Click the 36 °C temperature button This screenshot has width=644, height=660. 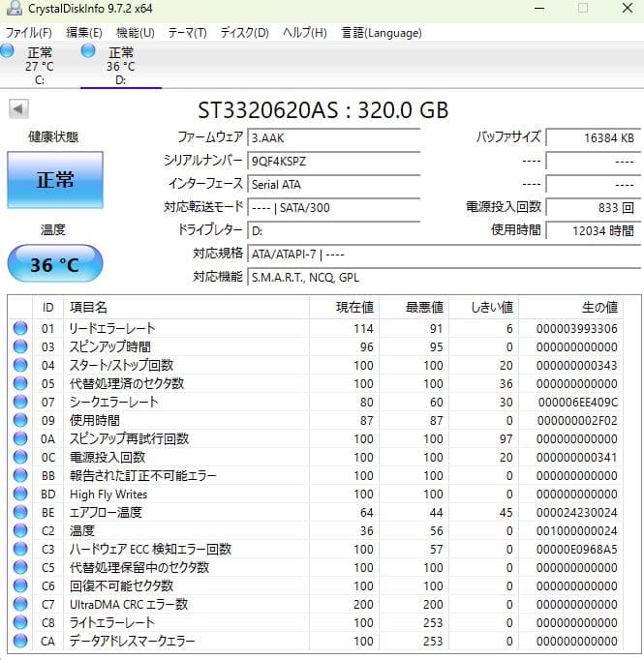click(55, 264)
